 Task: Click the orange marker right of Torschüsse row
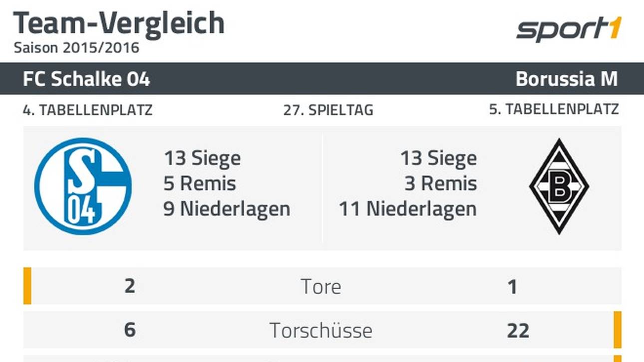(618, 330)
